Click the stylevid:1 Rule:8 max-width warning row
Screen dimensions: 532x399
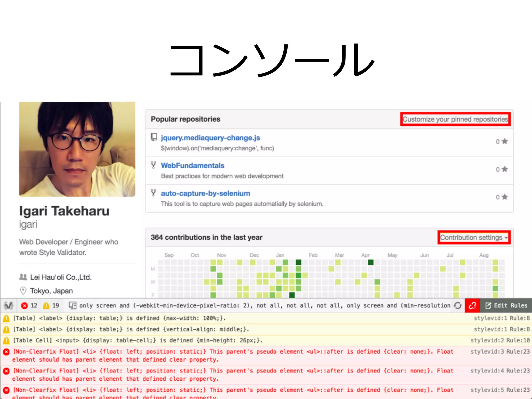tap(266, 318)
